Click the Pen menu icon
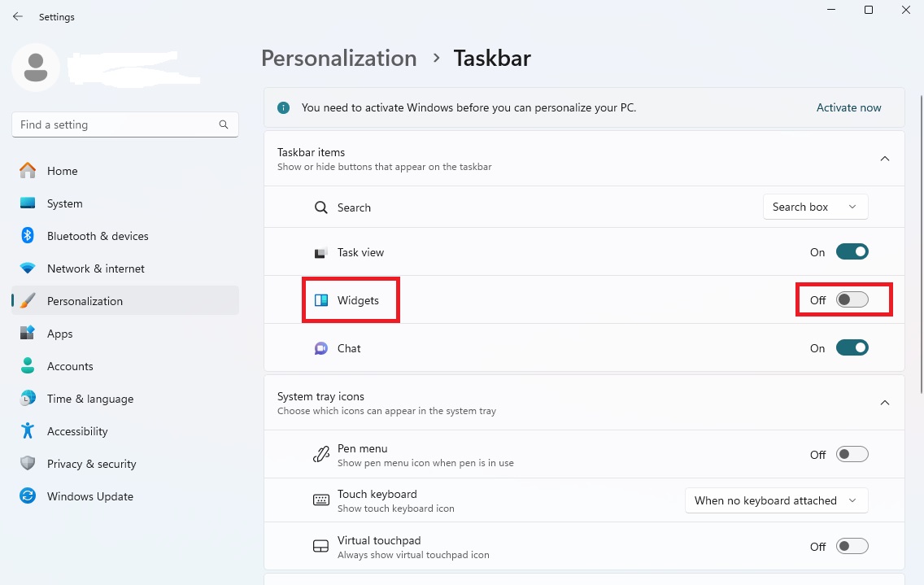The height and width of the screenshot is (585, 924). (321, 455)
